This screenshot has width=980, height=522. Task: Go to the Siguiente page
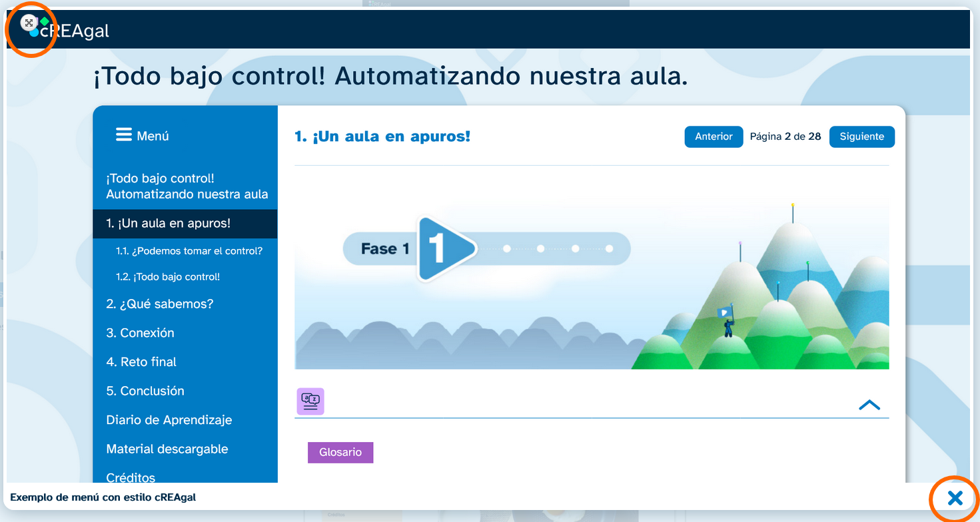click(861, 136)
